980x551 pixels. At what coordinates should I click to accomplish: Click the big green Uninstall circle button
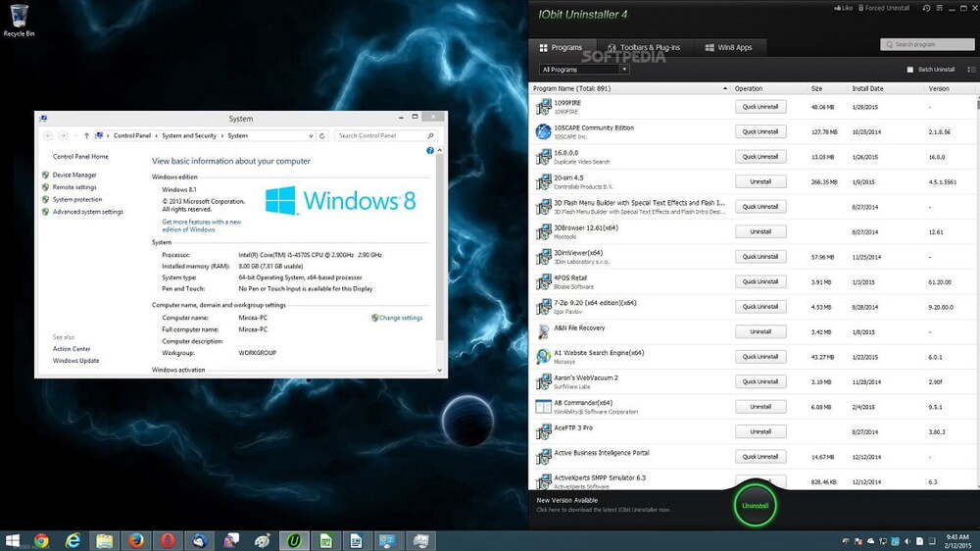click(x=755, y=505)
